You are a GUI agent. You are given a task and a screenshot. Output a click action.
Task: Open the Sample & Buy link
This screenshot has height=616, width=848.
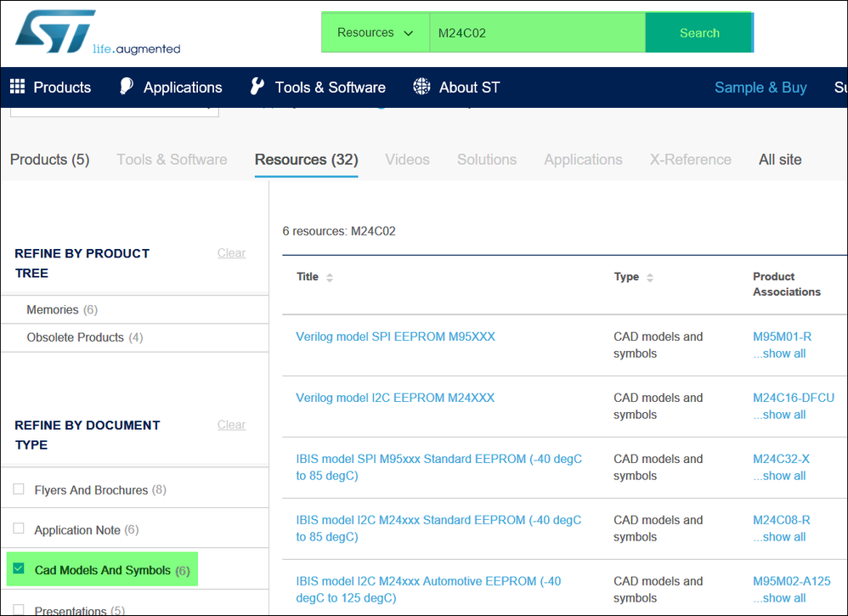(760, 87)
